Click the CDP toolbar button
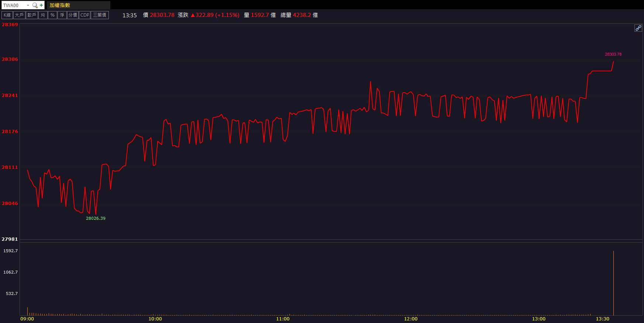This screenshot has height=323, width=644. [85, 15]
